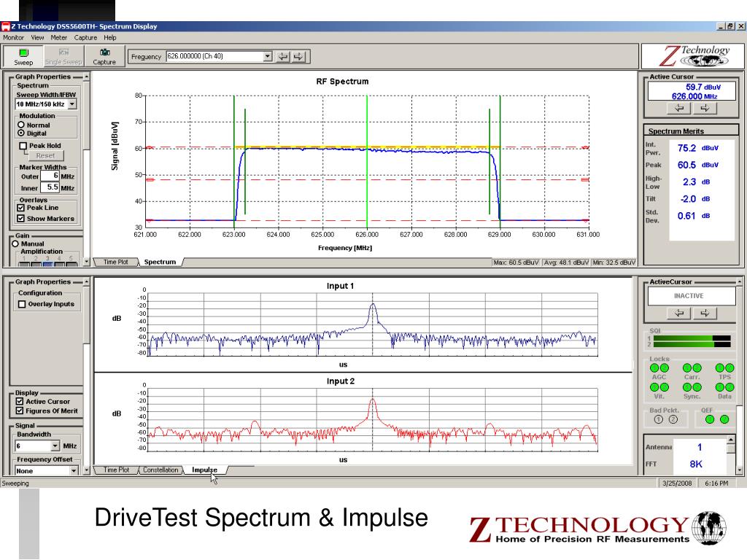The image size is (747, 560).
Task: Open the Frequency channel dropdown
Action: (267, 56)
